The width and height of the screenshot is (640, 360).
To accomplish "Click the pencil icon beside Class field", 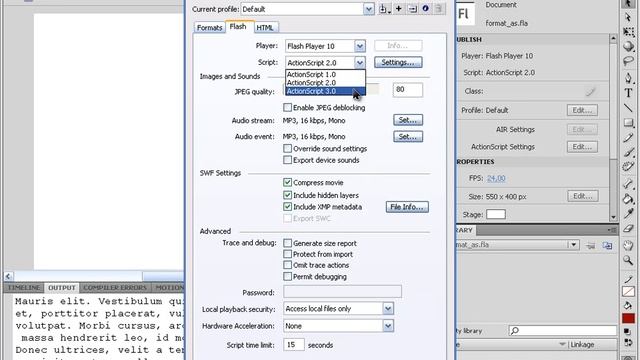I will point(590,91).
